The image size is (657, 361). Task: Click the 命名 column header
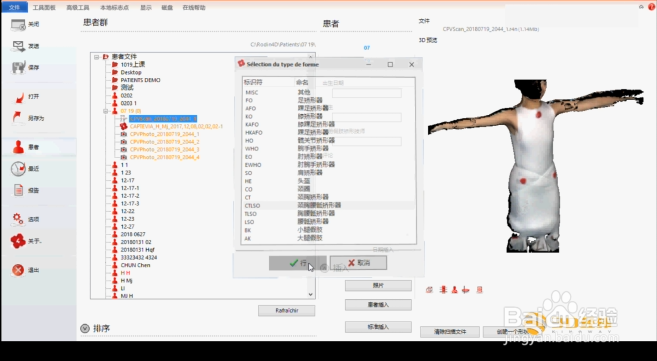(x=302, y=82)
